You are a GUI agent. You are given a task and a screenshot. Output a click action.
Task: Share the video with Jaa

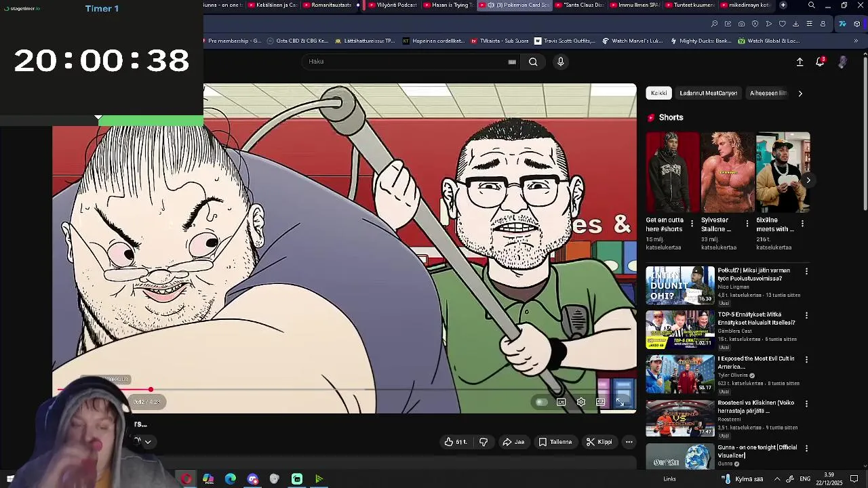point(513,442)
